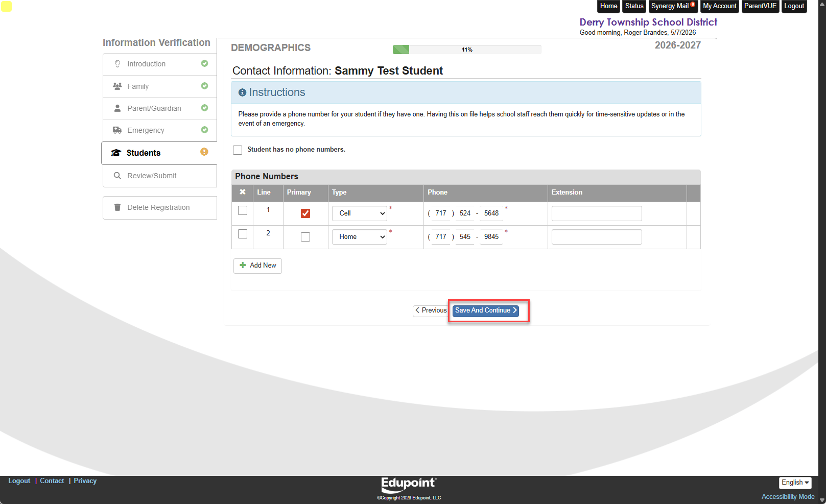This screenshot has height=504, width=826.
Task: Click Add New phone button
Action: click(257, 266)
